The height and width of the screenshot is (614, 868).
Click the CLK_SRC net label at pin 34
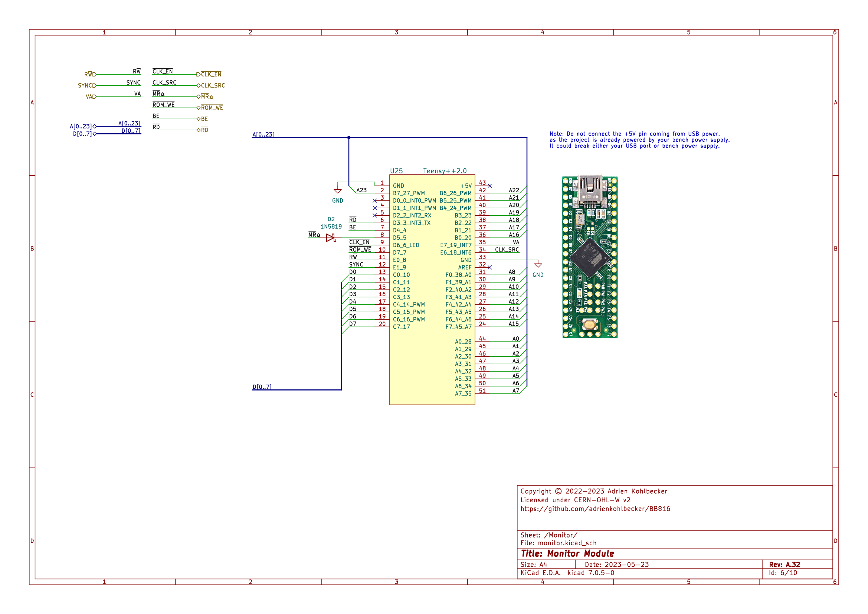tap(507, 249)
